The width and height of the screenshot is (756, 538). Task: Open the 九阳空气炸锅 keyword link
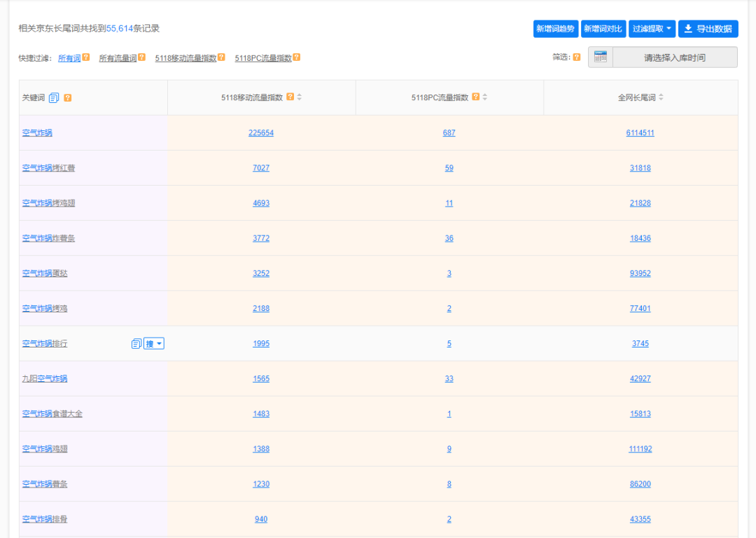click(x=43, y=378)
